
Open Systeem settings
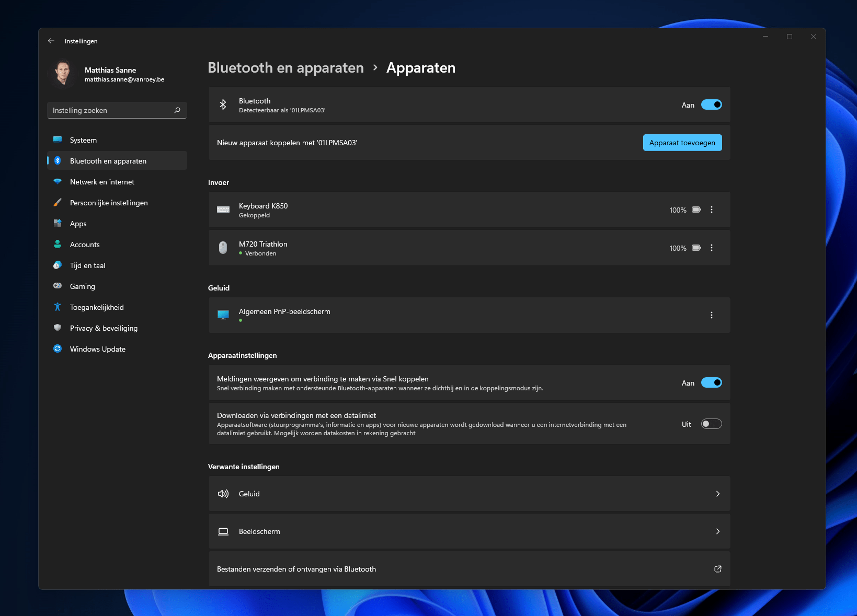(x=117, y=140)
